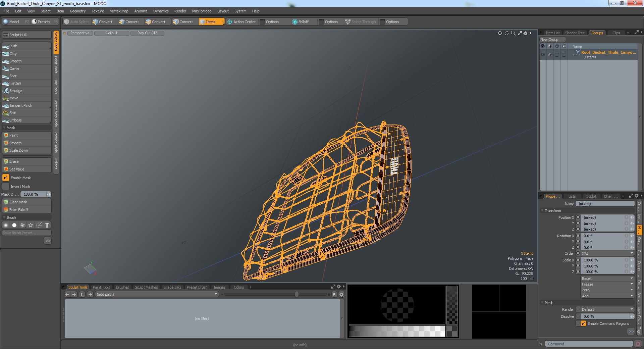The image size is (644, 349).
Task: Select the Carve sculpt tool
Action: click(26, 68)
